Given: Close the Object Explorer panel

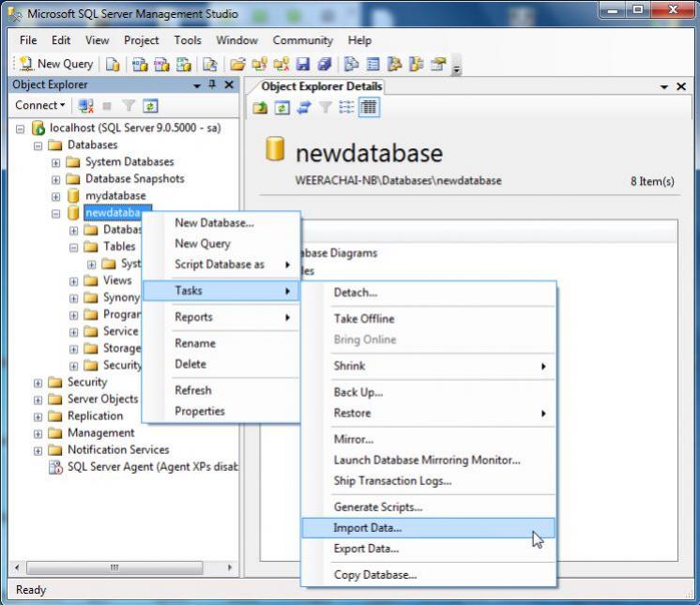Looking at the screenshot, I should click(x=229, y=84).
